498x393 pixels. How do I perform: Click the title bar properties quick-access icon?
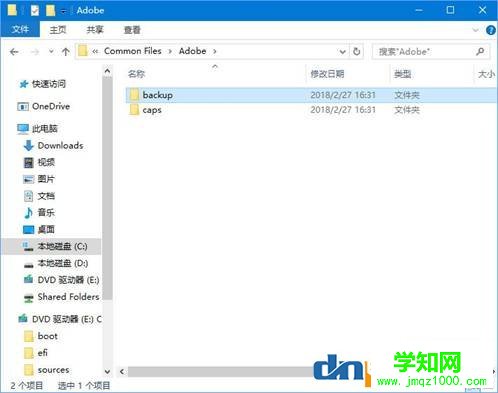tap(35, 11)
